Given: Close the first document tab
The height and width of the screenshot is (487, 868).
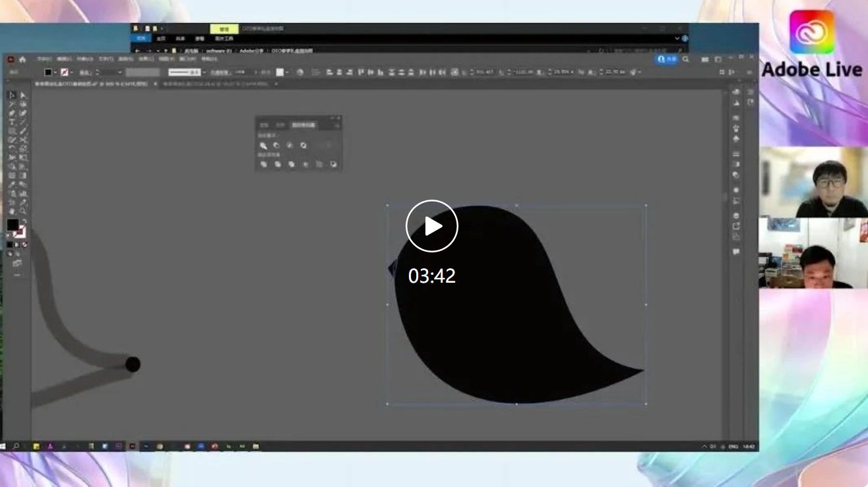Looking at the screenshot, I should [x=156, y=84].
